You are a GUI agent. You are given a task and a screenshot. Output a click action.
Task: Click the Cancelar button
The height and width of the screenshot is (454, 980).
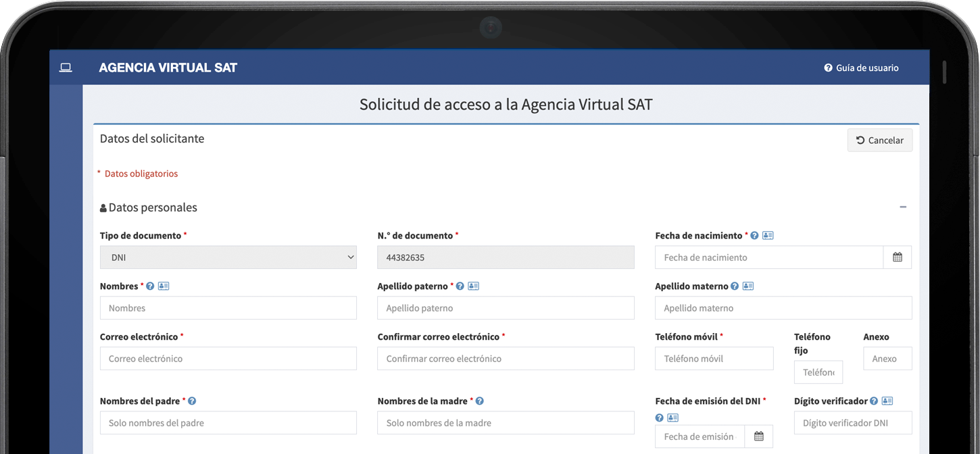(x=880, y=141)
